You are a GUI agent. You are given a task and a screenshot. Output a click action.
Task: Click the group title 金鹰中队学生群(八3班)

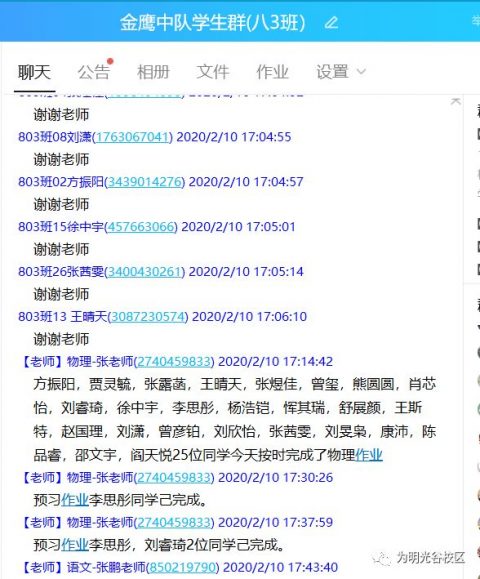point(213,23)
